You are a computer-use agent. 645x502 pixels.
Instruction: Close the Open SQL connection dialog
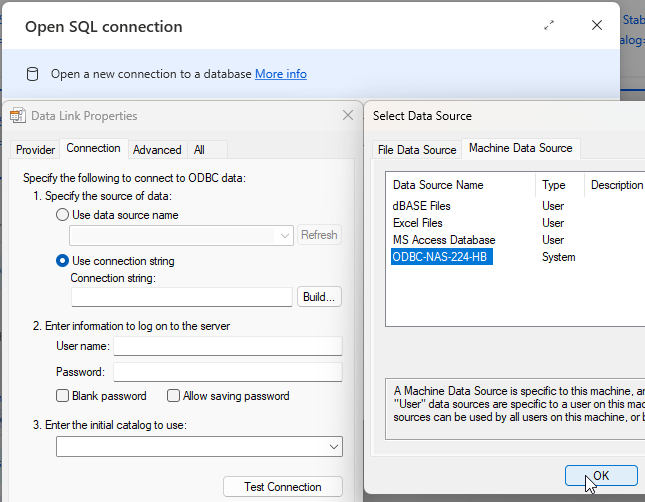(x=597, y=26)
